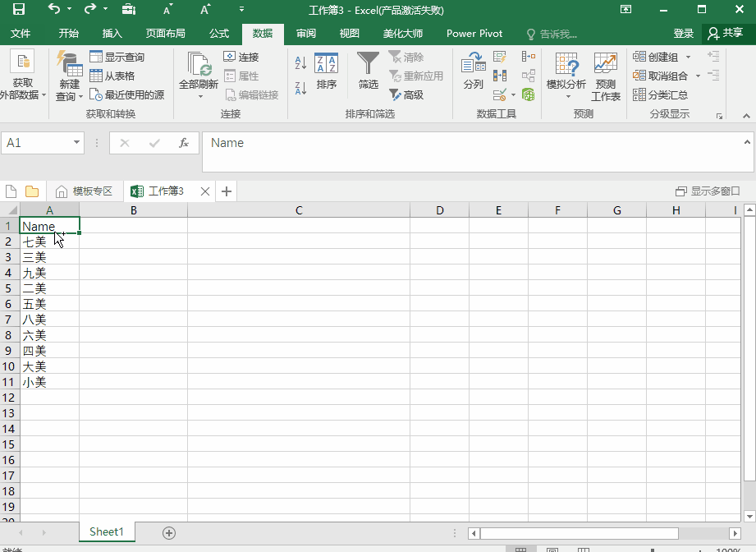Close the 工作簿3 document tab

tap(205, 191)
